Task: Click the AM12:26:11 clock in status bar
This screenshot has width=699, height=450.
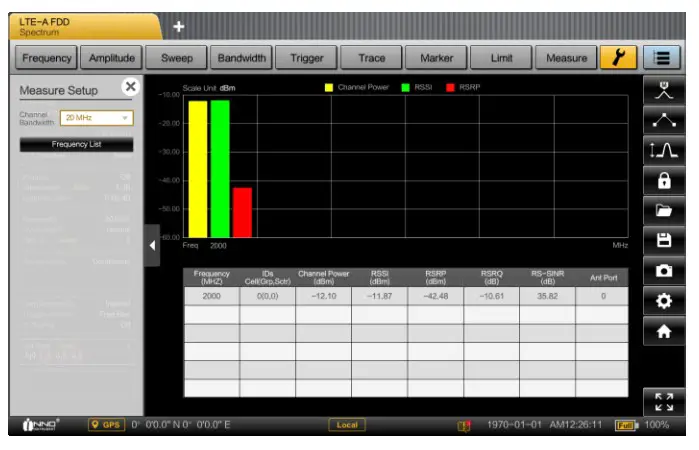Action: pyautogui.click(x=576, y=425)
